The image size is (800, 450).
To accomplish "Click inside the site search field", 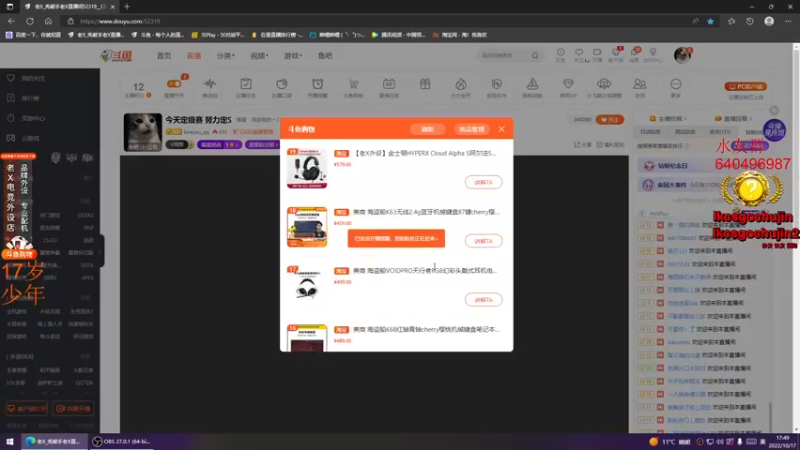I will [x=504, y=56].
